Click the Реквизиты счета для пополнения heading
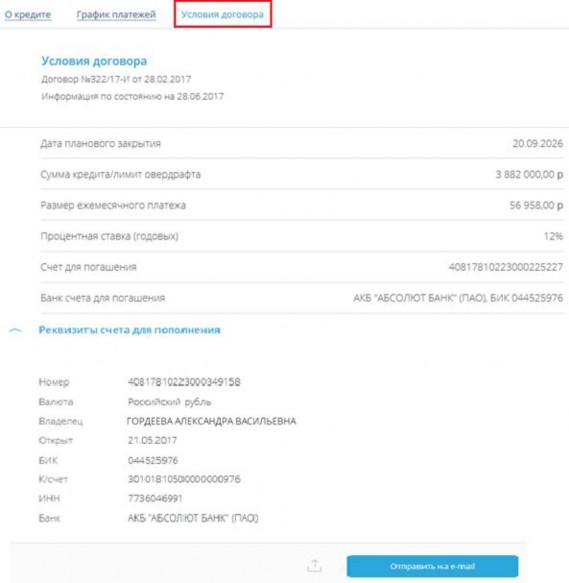 (130, 330)
